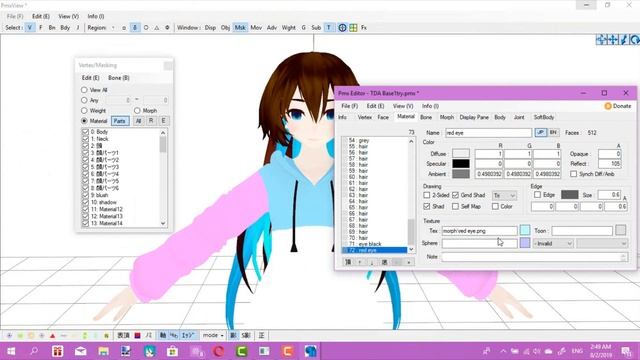The width and height of the screenshot is (640, 360).
Task: Open Bone (B) menu in Vertex/Masking panel
Action: click(x=119, y=78)
